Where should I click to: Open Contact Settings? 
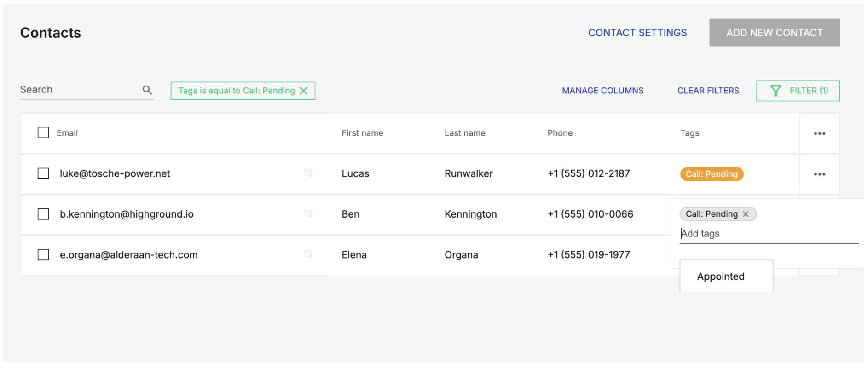point(637,33)
